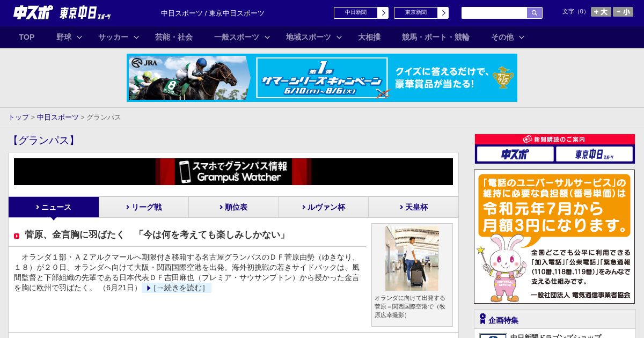Follow the 中日スポーツ breadcrumb link
This screenshot has height=338, width=644.
tap(57, 117)
